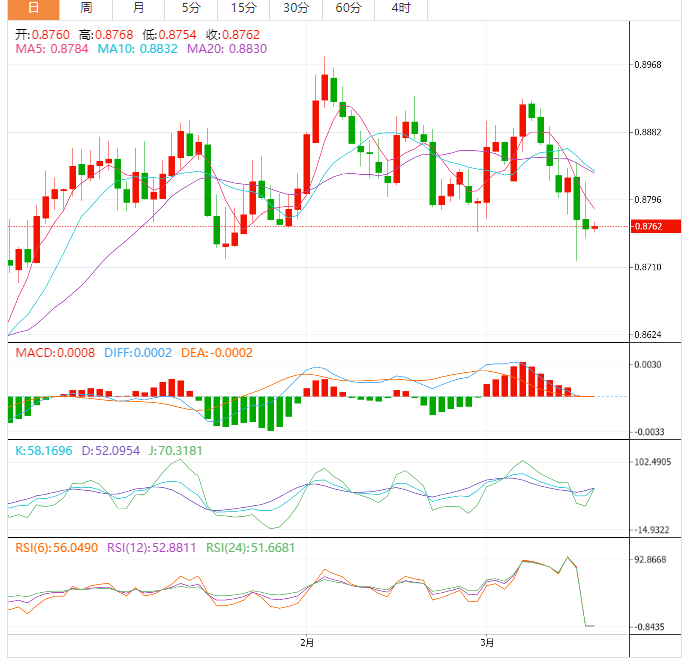This screenshot has height=668, width=691.
Task: Click the RSI(6):56.0490 label
Action: coord(56,548)
